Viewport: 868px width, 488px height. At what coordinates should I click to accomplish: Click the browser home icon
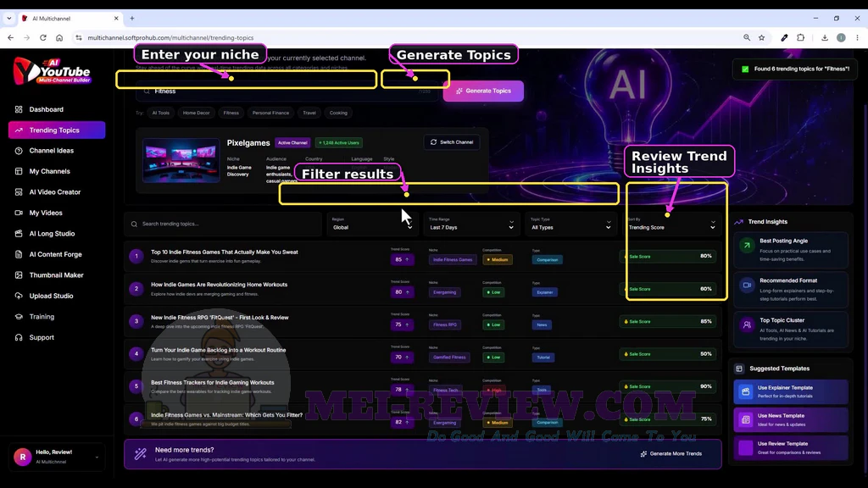pos(59,37)
